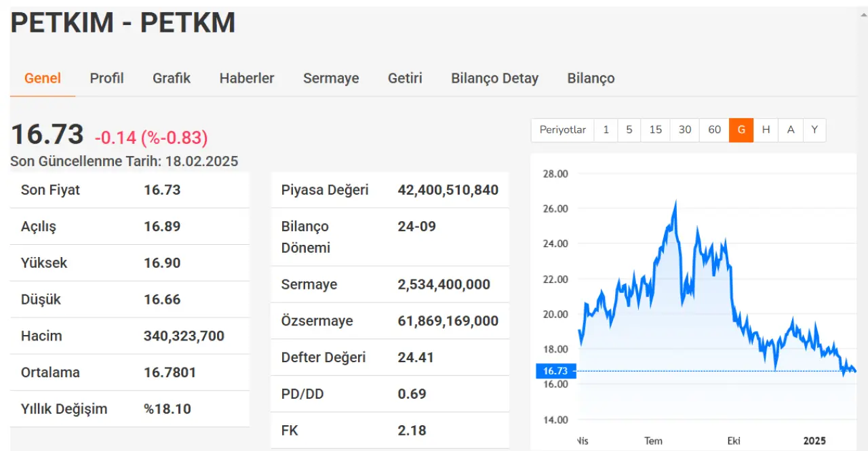Switch chart to A monthly period
Image resolution: width=868 pixels, height=451 pixels.
coord(790,130)
